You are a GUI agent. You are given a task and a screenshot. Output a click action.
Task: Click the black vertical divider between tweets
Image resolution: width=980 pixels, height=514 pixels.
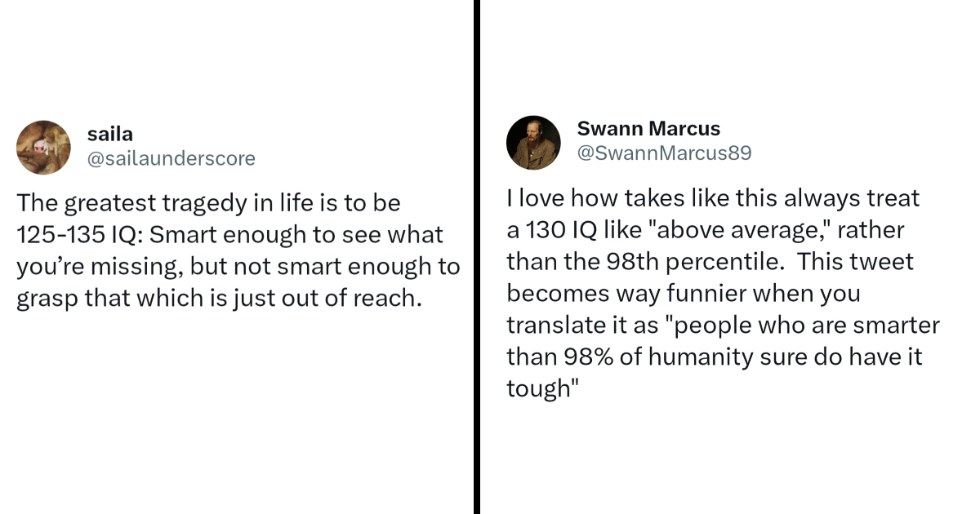(x=476, y=257)
